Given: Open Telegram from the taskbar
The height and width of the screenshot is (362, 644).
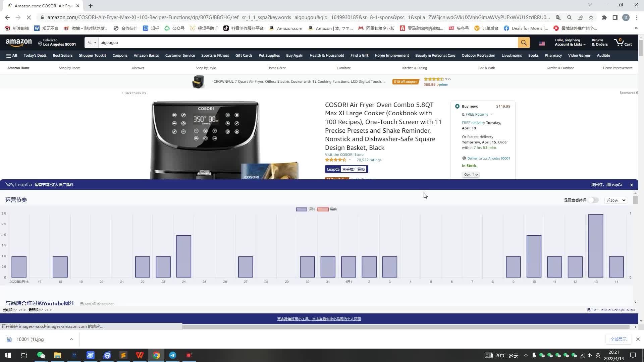Looking at the screenshot, I should pyautogui.click(x=173, y=355).
